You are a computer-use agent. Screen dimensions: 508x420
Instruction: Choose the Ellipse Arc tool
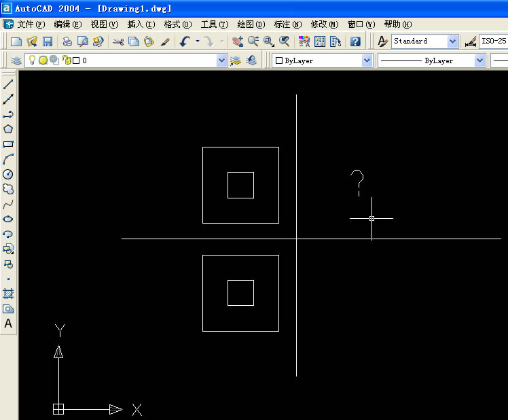(x=8, y=234)
